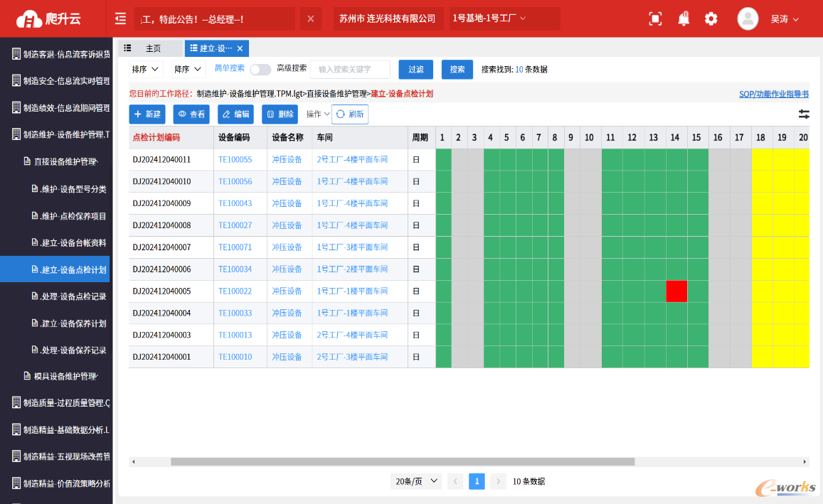Click the 新建 button
Screen dimensions: 823x504
coord(147,114)
